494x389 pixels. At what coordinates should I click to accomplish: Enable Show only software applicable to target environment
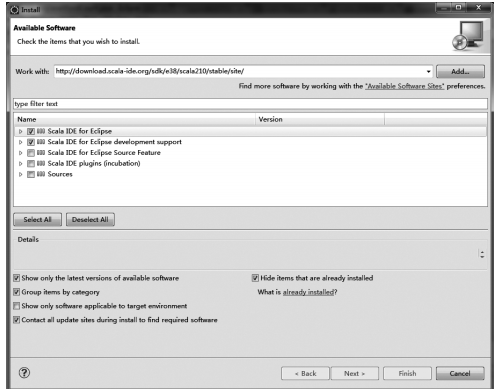click(16, 306)
